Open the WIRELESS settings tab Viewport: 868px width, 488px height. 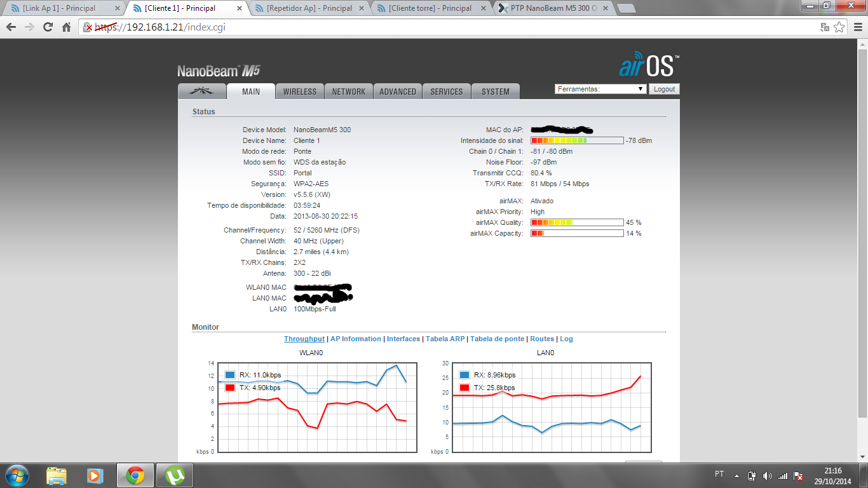point(300,91)
